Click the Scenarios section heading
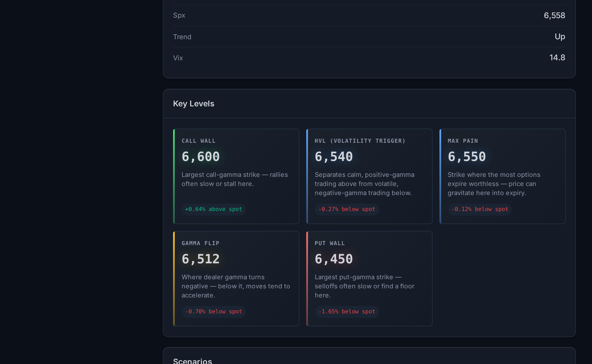The height and width of the screenshot is (364, 592). tap(192, 361)
